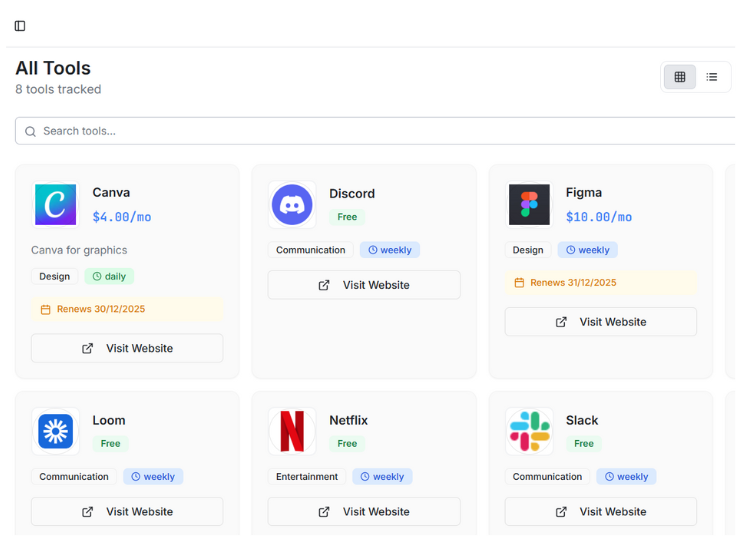Click Canva's Renews 30/12/2025 banner
740x541 pixels.
127,310
